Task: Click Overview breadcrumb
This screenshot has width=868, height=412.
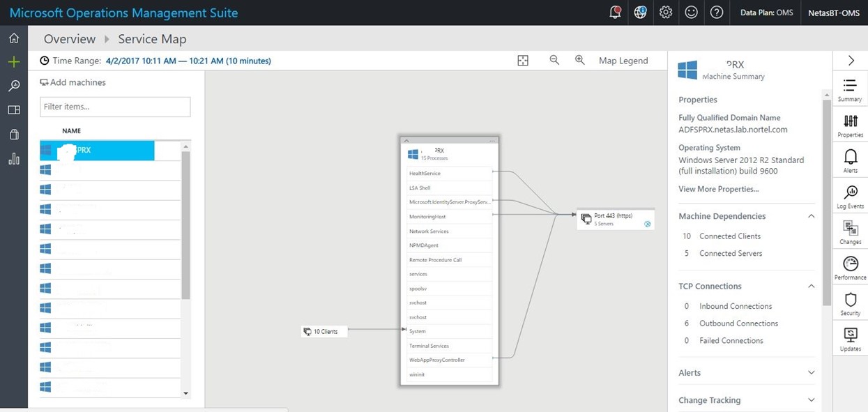Action: (70, 39)
